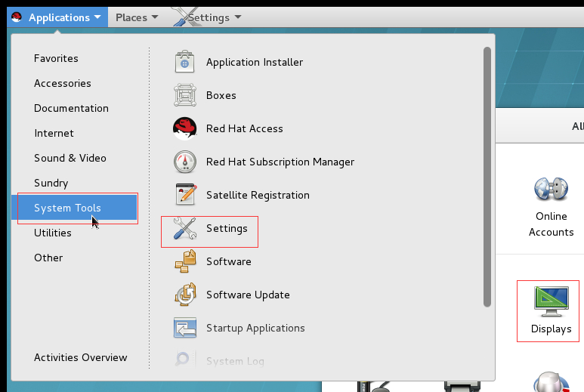This screenshot has width=584, height=392.
Task: Select the Utilities category
Action: (53, 233)
